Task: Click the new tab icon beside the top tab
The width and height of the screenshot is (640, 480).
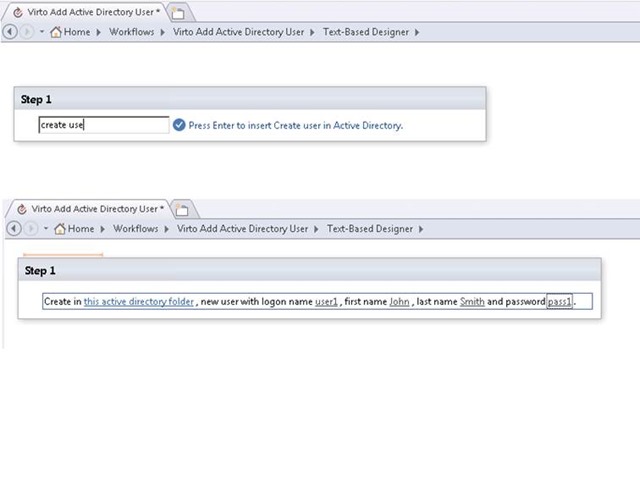Action: [177, 12]
